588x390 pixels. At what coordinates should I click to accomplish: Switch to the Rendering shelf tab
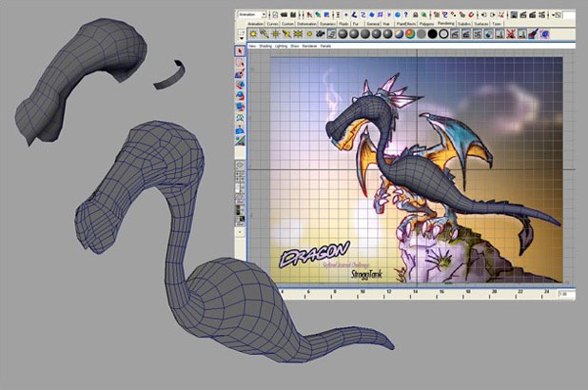[445, 23]
